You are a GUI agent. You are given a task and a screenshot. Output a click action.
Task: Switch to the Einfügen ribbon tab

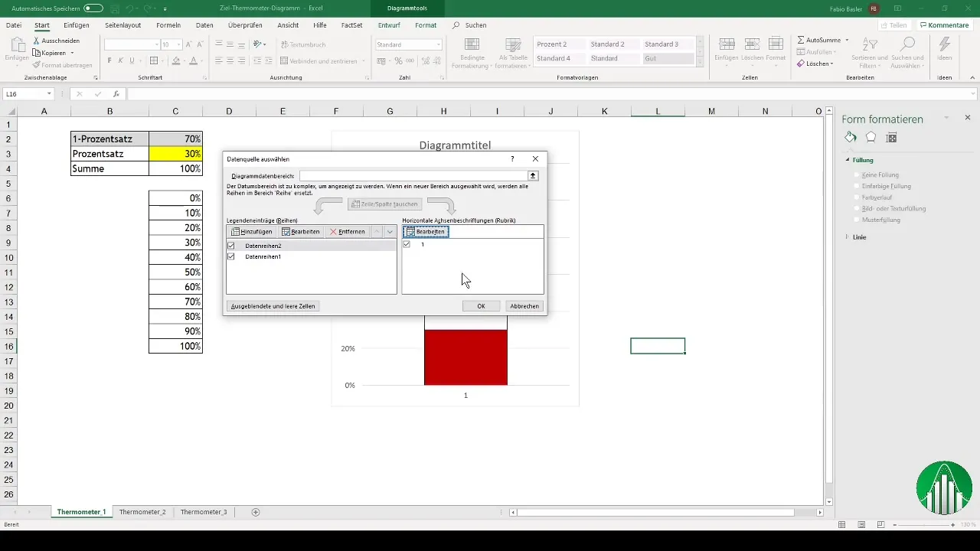pyautogui.click(x=77, y=25)
